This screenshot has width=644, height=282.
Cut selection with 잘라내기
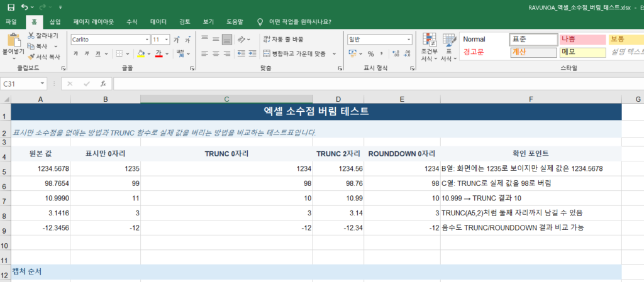[43, 36]
